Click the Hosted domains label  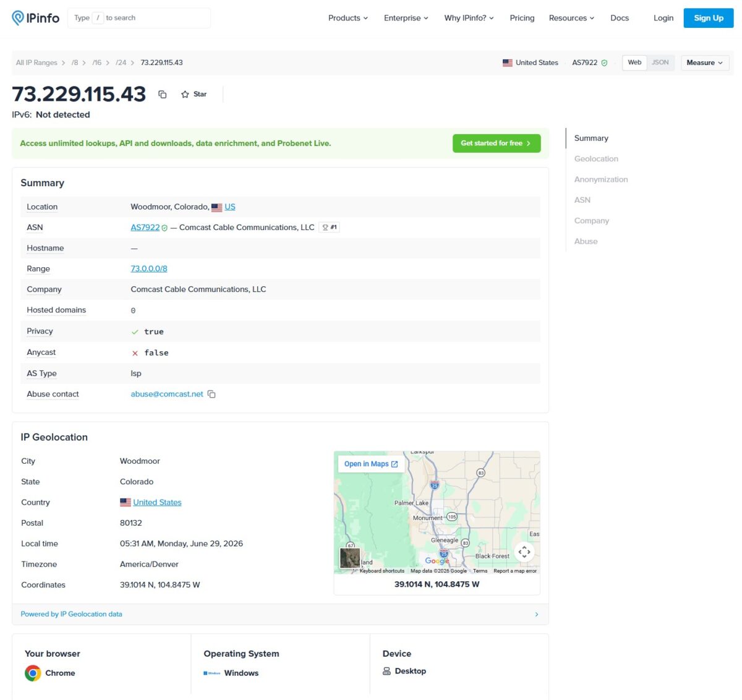(x=56, y=310)
